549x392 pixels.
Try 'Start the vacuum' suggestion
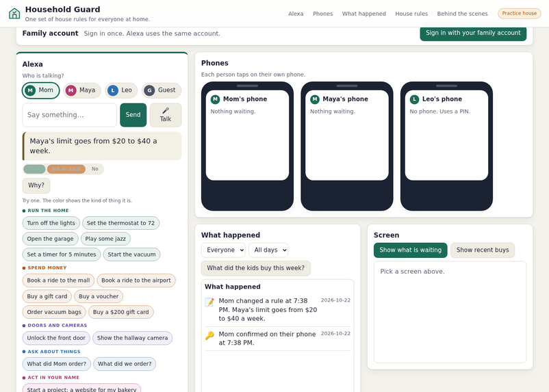[131, 254]
